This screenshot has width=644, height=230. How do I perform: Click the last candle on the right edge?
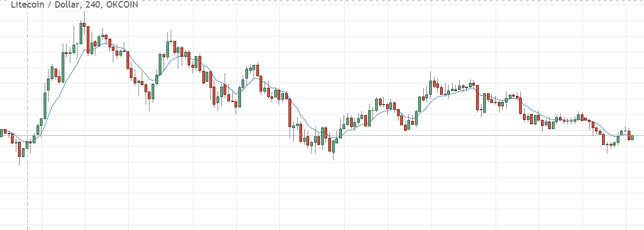[632, 137]
